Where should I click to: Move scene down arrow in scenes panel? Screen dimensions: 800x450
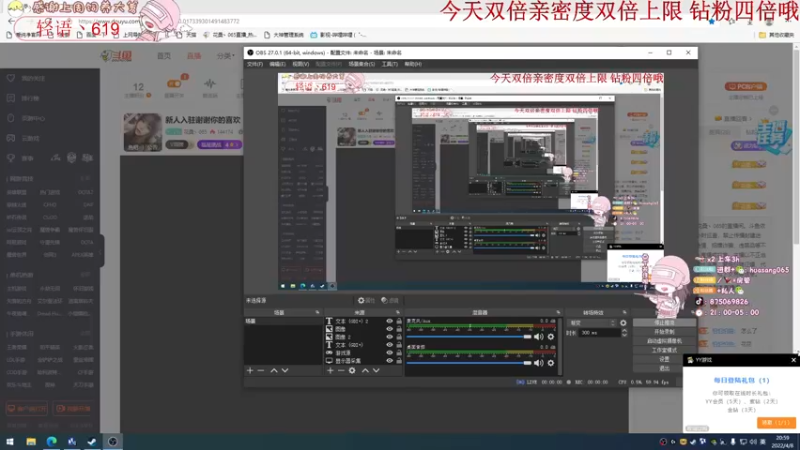coord(285,370)
